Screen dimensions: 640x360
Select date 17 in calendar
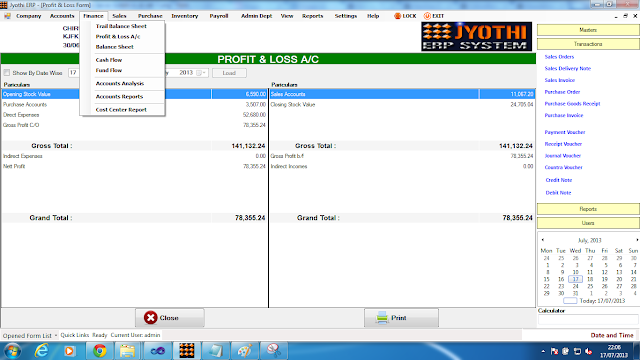point(575,279)
